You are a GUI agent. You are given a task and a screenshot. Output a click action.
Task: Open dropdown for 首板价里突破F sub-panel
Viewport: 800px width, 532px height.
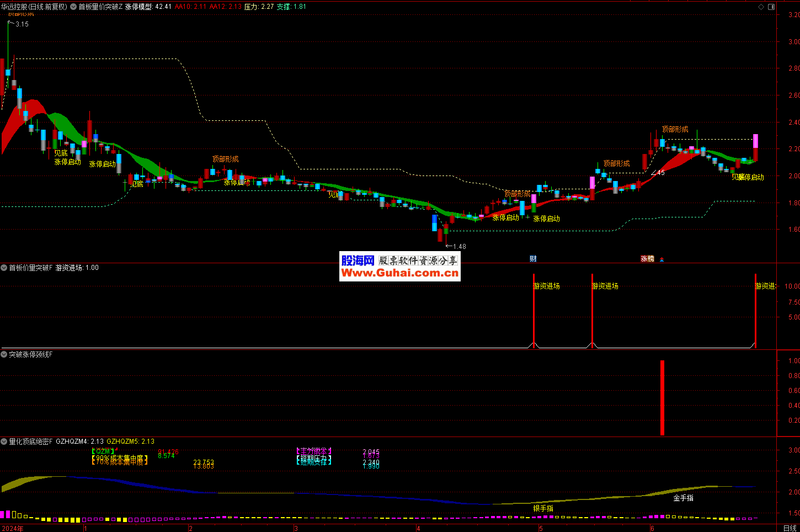pos(4,268)
